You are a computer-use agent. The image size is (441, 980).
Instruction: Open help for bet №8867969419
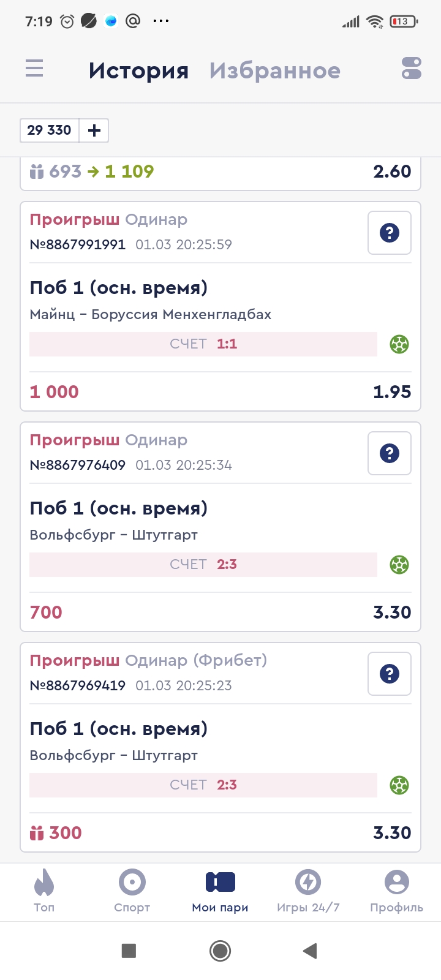tap(390, 674)
